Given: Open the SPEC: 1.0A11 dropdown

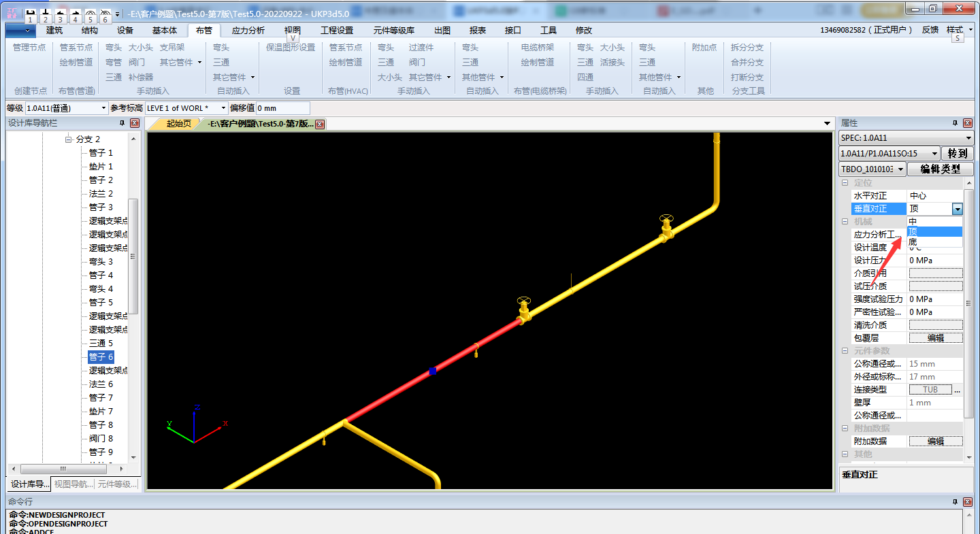Looking at the screenshot, I should click(906, 138).
